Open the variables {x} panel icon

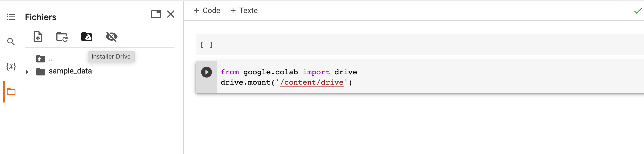coord(11,66)
